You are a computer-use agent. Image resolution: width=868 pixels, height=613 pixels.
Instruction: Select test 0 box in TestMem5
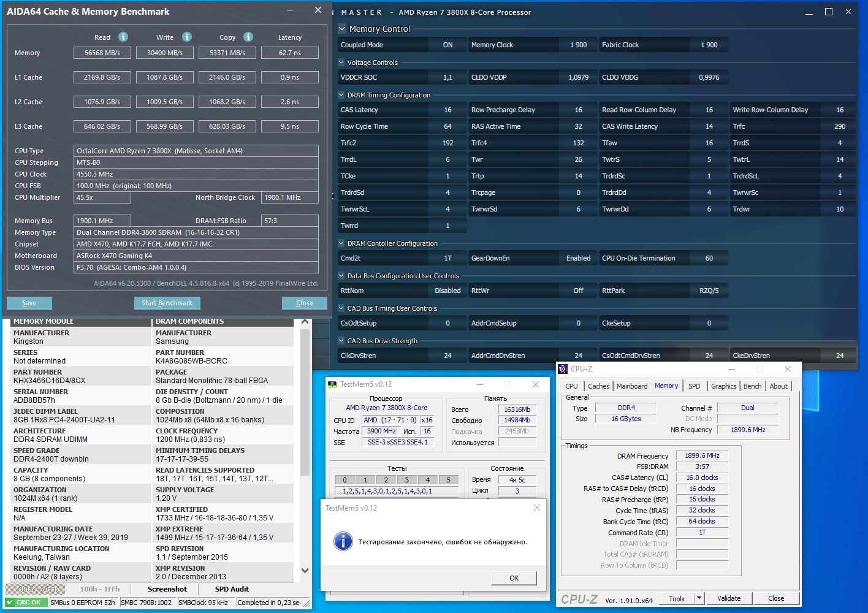(345, 480)
